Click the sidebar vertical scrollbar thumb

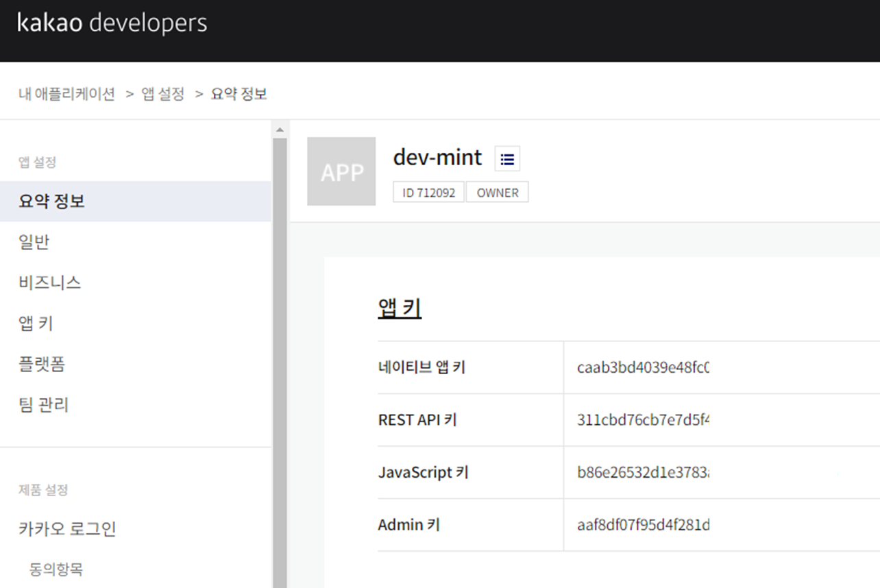click(x=280, y=362)
